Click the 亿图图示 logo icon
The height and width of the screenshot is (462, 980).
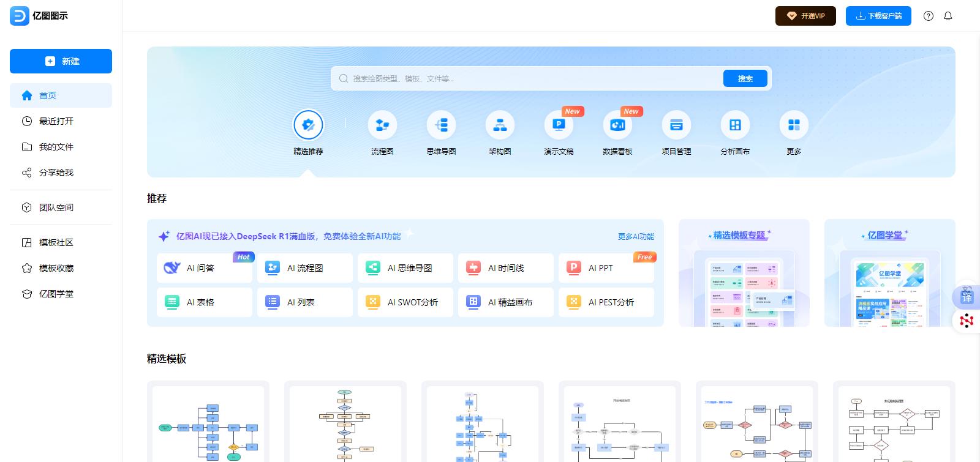pos(20,16)
